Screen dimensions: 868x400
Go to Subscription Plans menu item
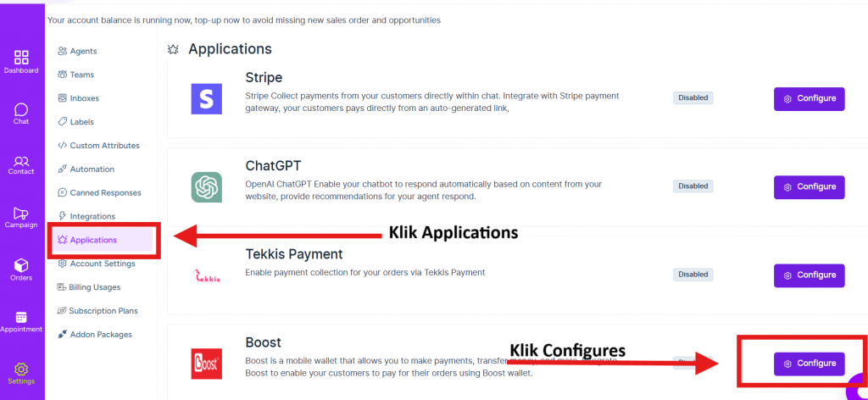point(103,311)
